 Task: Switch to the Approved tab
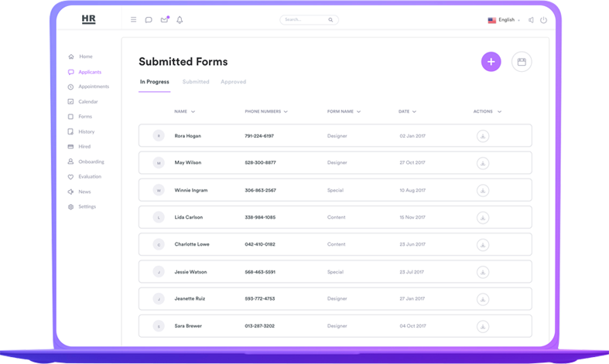click(233, 82)
